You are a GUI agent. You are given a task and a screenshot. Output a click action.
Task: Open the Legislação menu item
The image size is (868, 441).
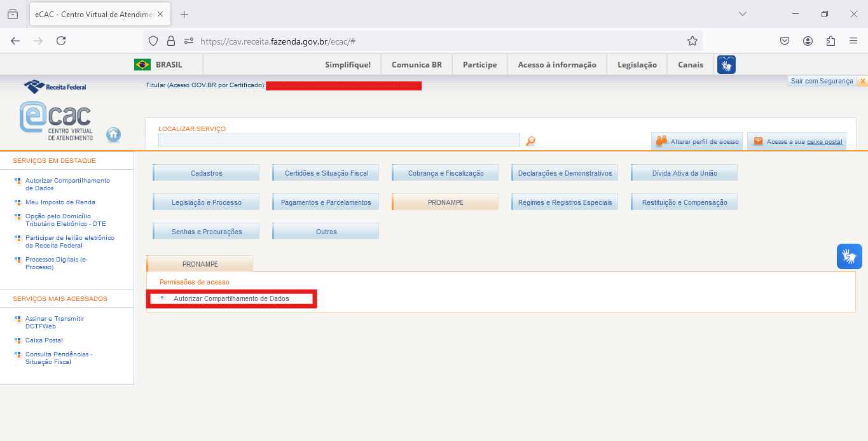(x=637, y=65)
